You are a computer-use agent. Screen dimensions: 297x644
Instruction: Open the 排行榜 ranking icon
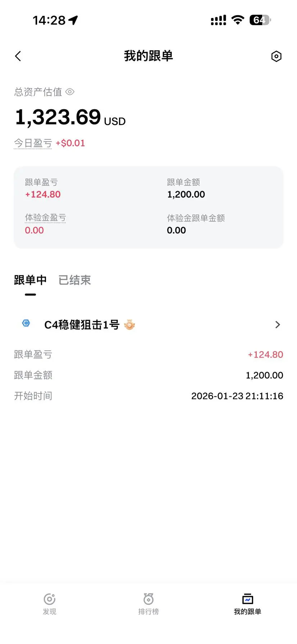click(x=148, y=599)
